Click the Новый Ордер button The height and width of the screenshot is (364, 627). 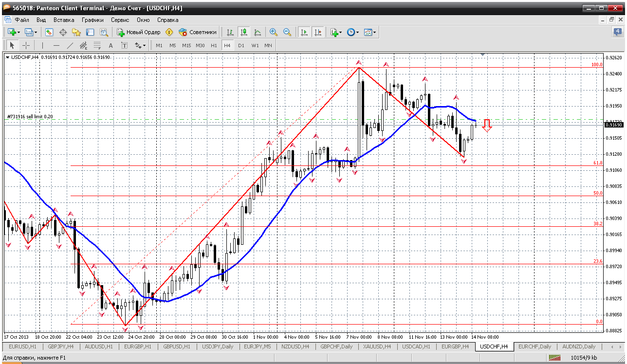point(139,32)
